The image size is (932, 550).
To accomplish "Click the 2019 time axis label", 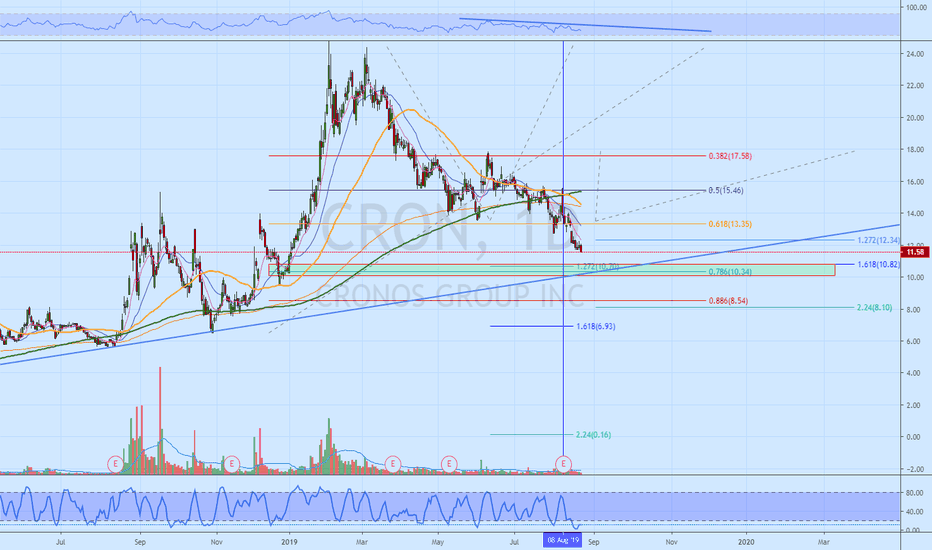I will point(289,542).
